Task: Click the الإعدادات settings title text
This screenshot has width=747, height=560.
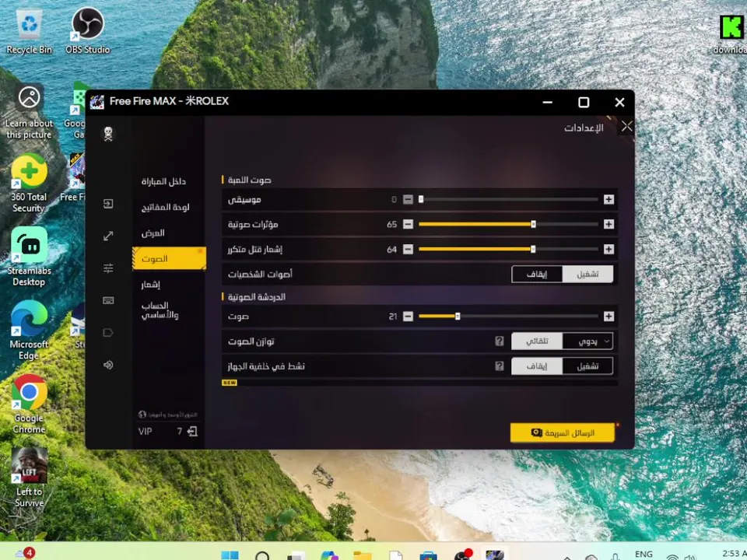Action: [x=584, y=128]
